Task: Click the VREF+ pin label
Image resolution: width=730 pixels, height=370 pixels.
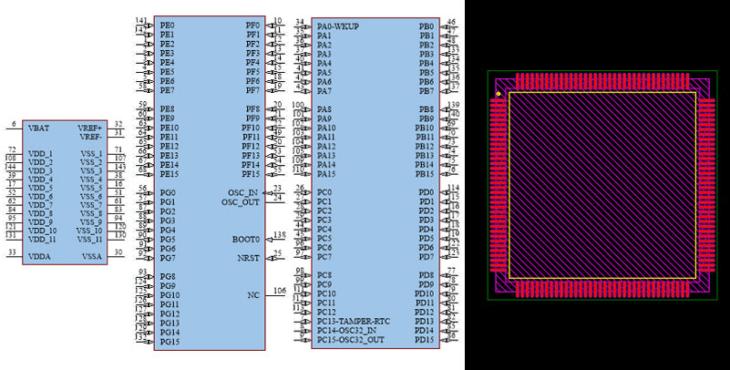Action: pos(90,128)
